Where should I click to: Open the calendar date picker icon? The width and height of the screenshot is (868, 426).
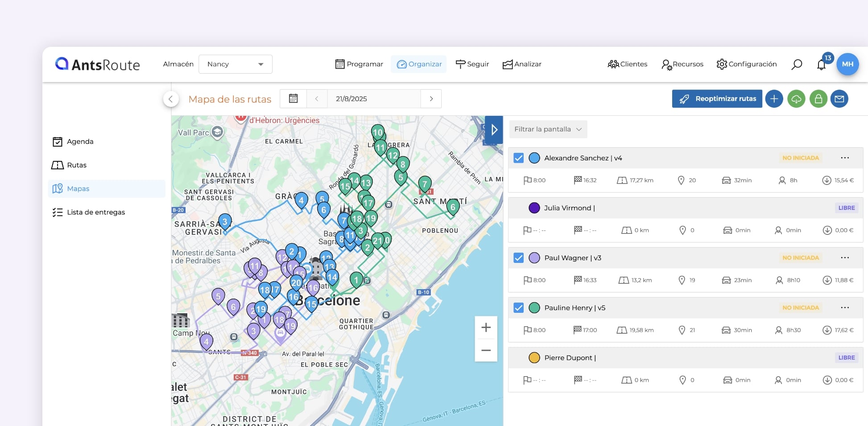click(293, 98)
